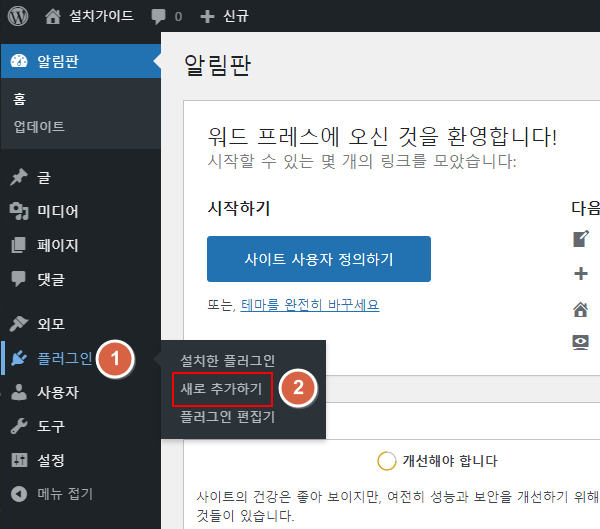This screenshot has width=600, height=529.
Task: Click the 알림판 dashboard gauge icon
Action: tap(19, 61)
